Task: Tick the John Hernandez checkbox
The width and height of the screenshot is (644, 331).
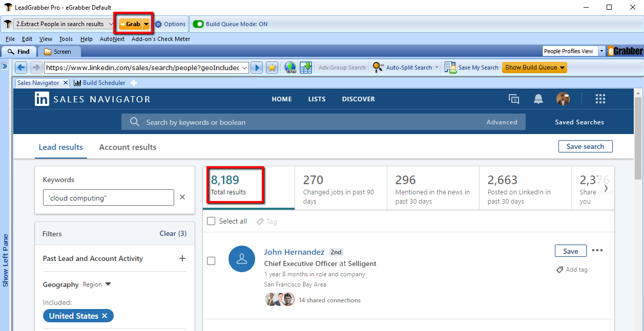Action: [211, 261]
